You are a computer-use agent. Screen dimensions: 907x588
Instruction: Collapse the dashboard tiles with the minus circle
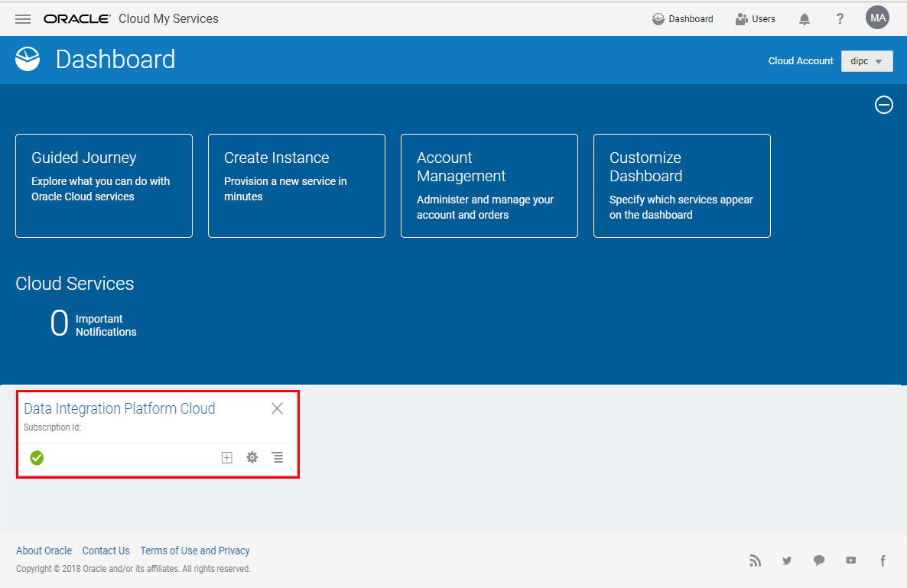click(883, 105)
